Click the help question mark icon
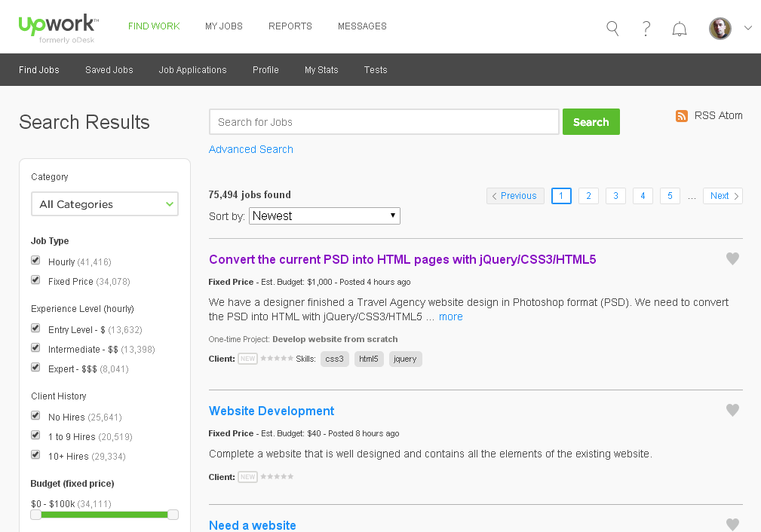 click(646, 28)
